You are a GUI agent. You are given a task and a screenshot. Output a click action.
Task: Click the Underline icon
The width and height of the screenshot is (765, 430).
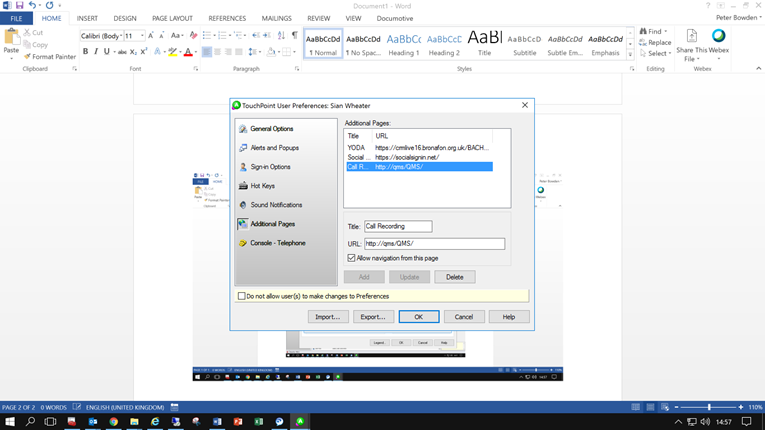106,52
